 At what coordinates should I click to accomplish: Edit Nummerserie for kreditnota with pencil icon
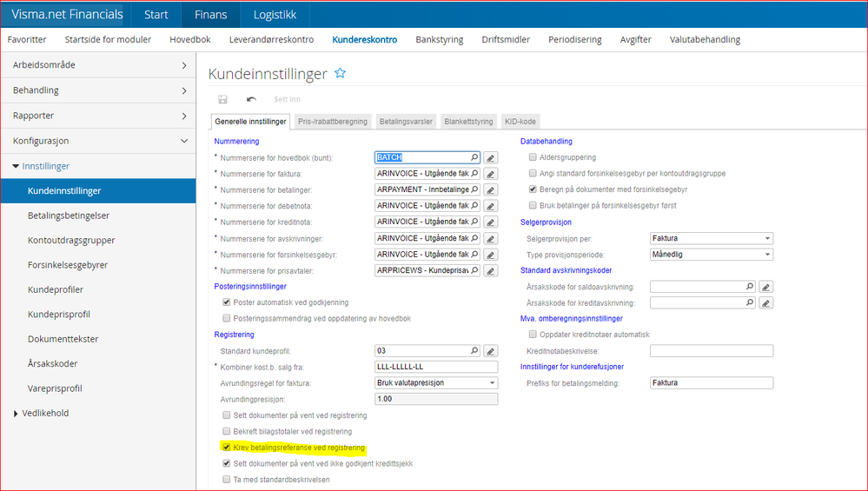click(490, 222)
